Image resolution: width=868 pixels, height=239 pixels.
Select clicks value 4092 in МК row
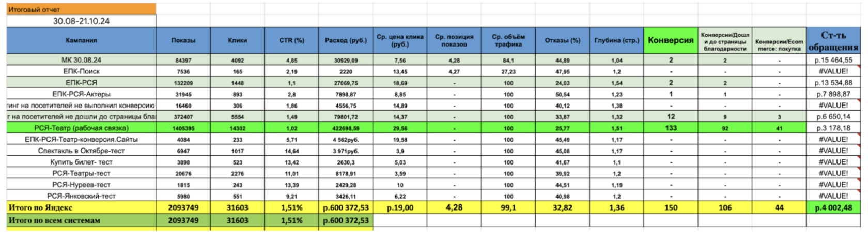click(x=237, y=61)
